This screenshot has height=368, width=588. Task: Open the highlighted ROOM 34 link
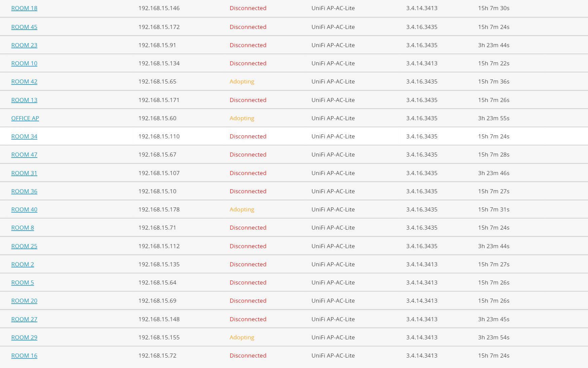tap(24, 136)
